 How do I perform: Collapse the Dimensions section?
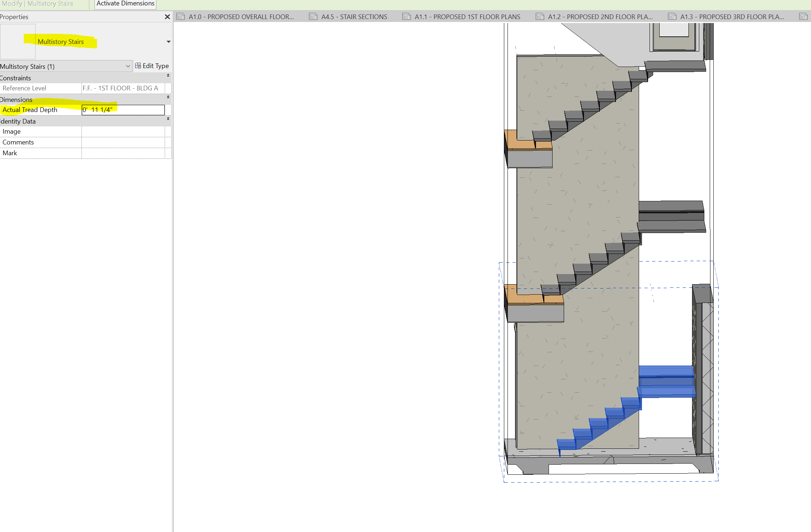click(168, 97)
